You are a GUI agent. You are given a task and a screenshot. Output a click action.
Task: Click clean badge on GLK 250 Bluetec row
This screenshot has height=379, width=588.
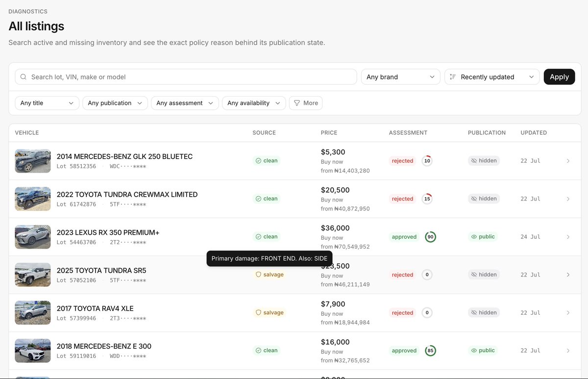(267, 160)
